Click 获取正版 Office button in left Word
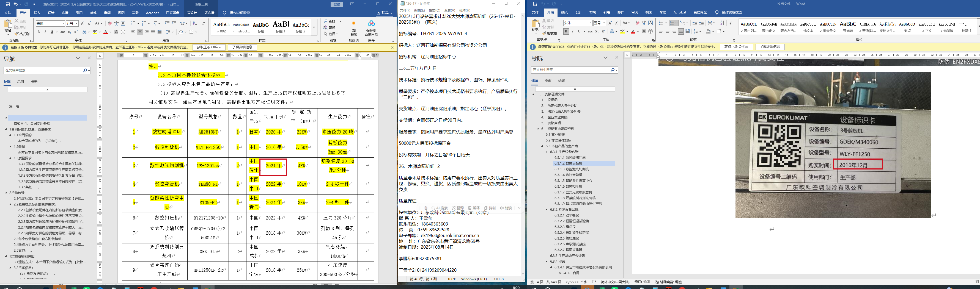The width and height of the screenshot is (980, 289). click(x=209, y=48)
